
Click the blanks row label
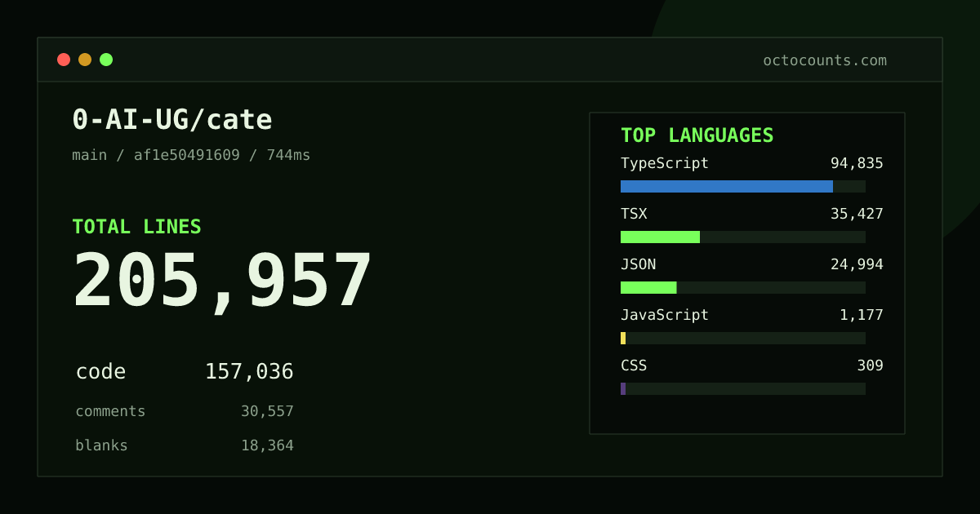[101, 445]
